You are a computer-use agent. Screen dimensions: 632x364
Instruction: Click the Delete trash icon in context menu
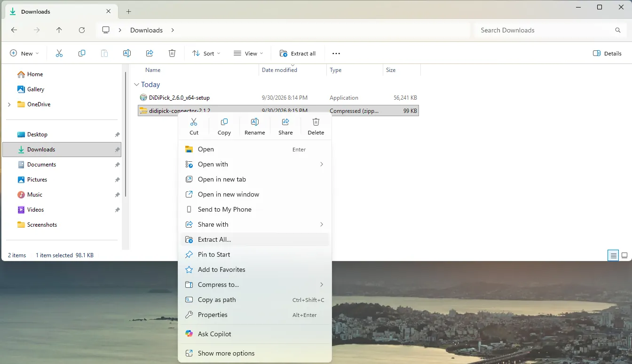(316, 122)
